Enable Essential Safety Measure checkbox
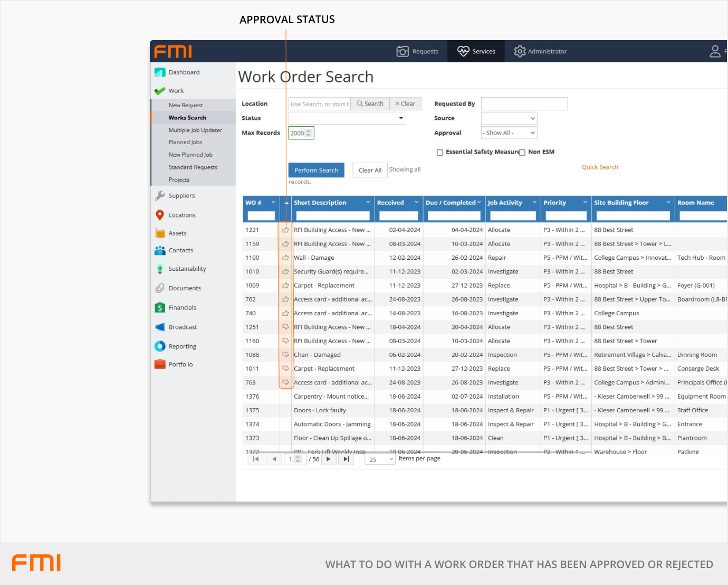 coord(439,153)
